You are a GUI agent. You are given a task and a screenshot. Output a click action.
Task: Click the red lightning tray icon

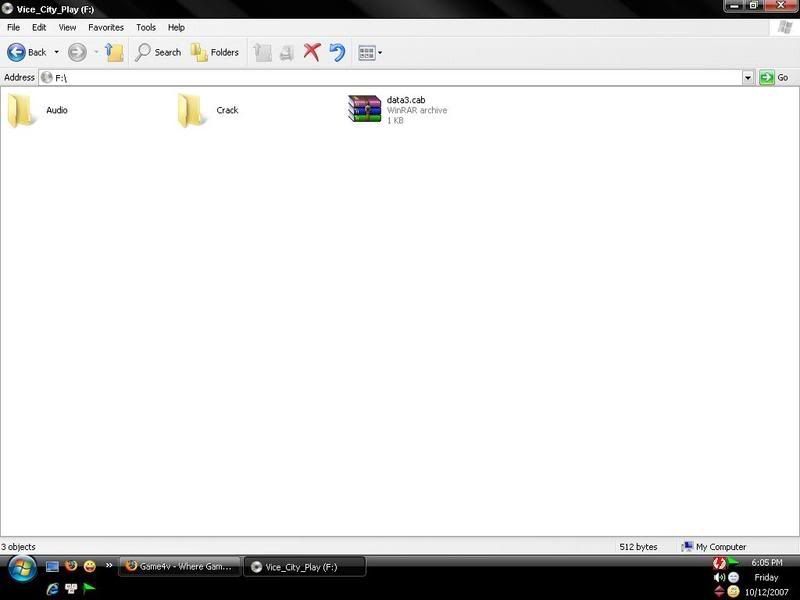click(719, 563)
